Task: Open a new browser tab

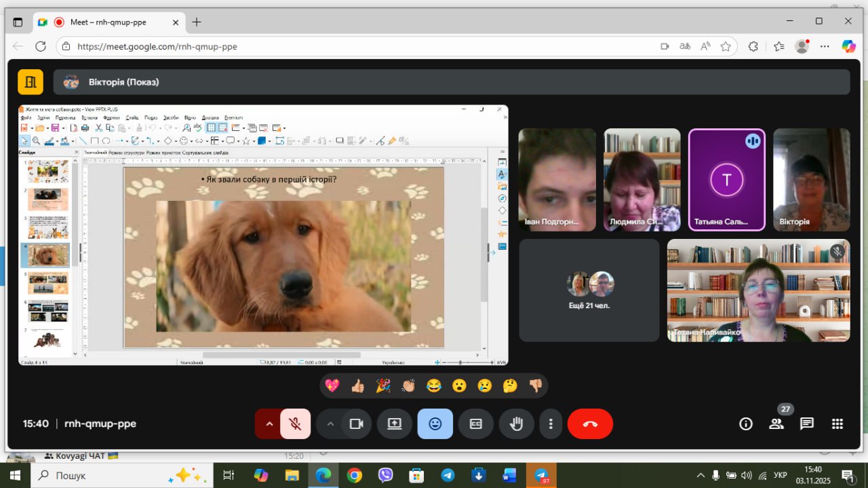Action: [197, 22]
